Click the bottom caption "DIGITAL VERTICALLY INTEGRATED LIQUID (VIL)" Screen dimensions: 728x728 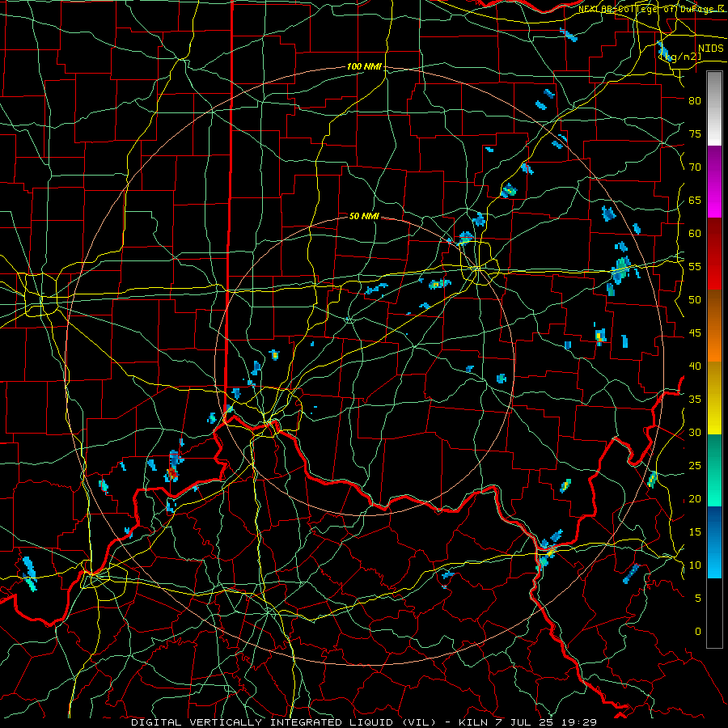tap(282, 722)
